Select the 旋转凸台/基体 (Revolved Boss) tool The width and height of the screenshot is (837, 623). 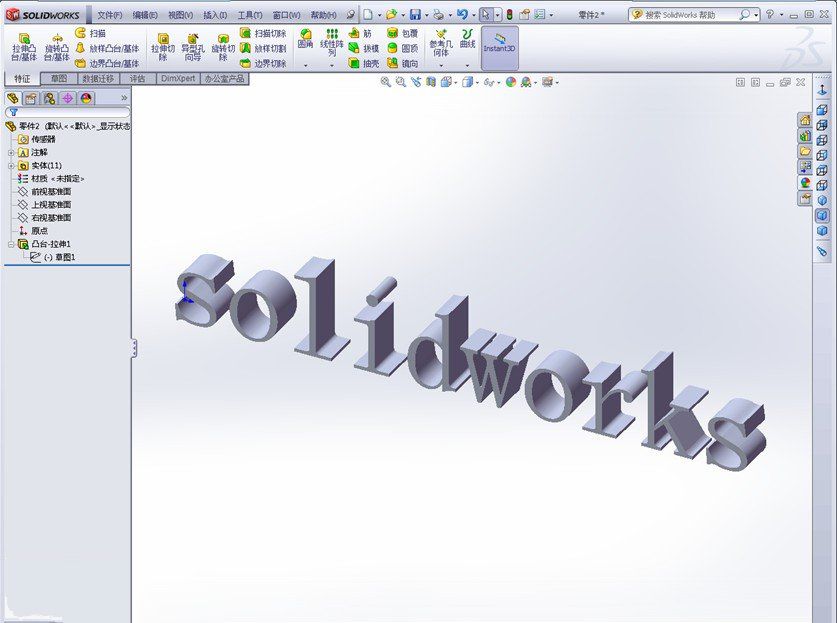click(x=57, y=46)
